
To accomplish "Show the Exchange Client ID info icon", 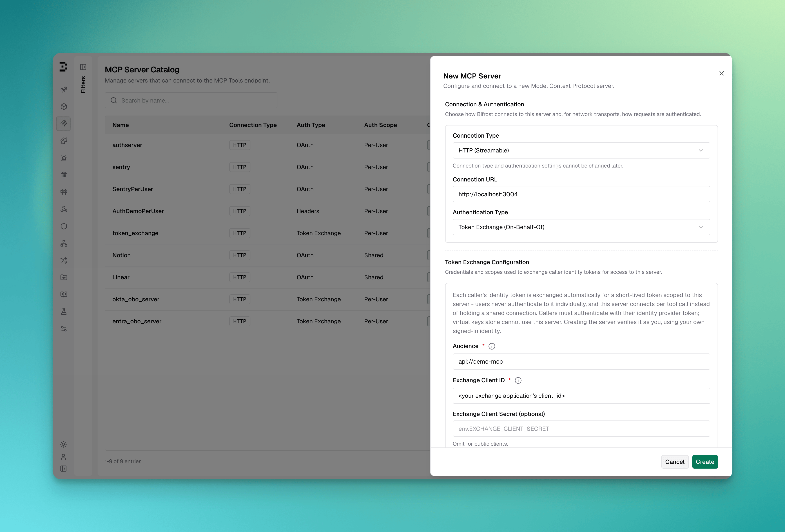I will click(x=518, y=380).
